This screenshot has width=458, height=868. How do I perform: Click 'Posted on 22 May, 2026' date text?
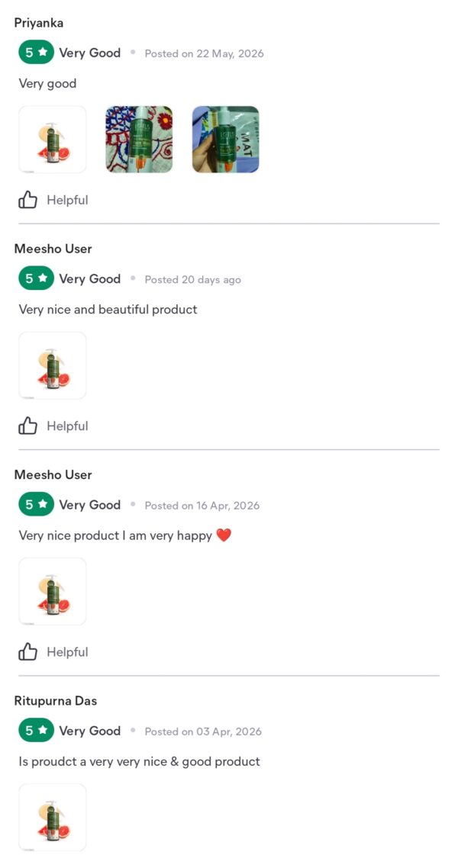coord(204,53)
